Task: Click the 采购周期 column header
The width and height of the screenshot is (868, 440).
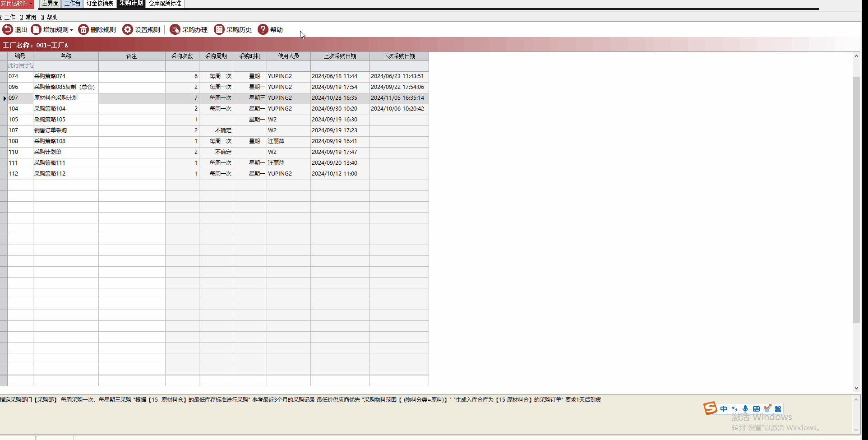Action: coord(216,56)
